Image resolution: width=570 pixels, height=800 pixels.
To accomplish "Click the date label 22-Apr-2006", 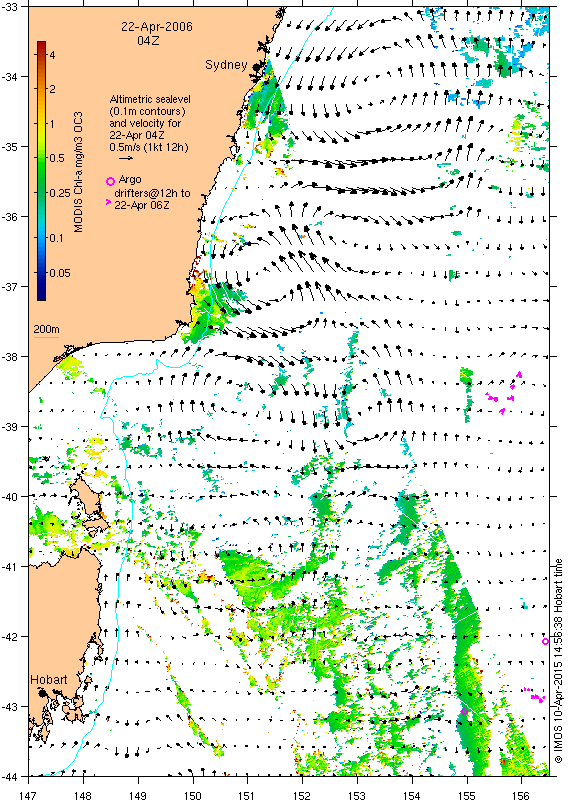I will (x=157, y=27).
